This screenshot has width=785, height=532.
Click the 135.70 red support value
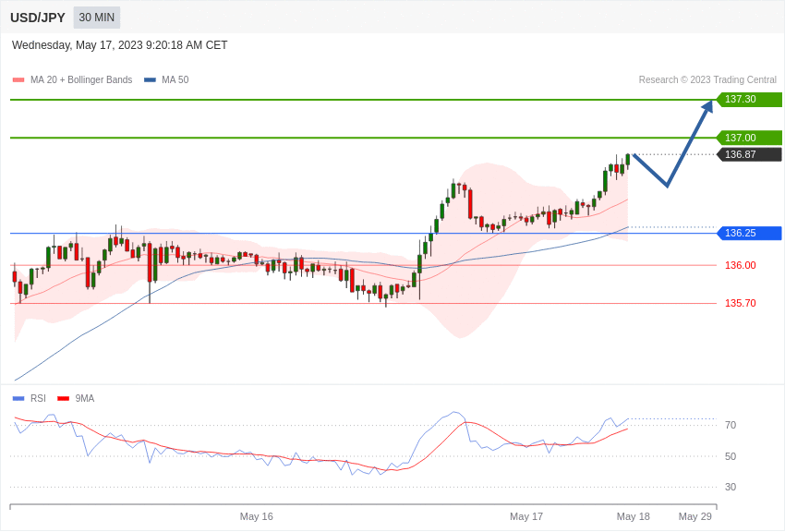pyautogui.click(x=741, y=303)
